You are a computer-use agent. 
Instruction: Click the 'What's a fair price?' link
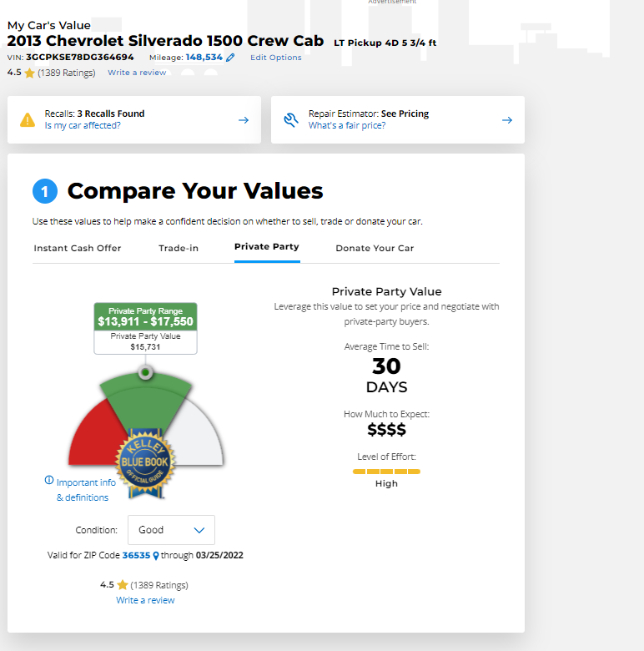[x=347, y=125]
